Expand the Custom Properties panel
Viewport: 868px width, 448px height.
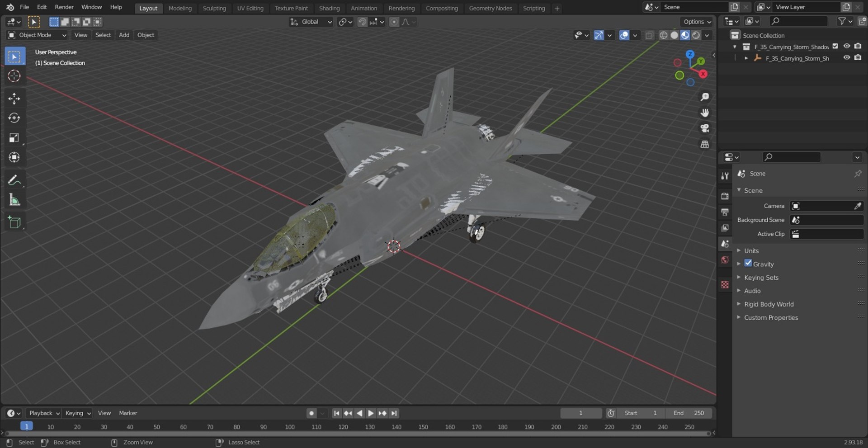point(771,317)
